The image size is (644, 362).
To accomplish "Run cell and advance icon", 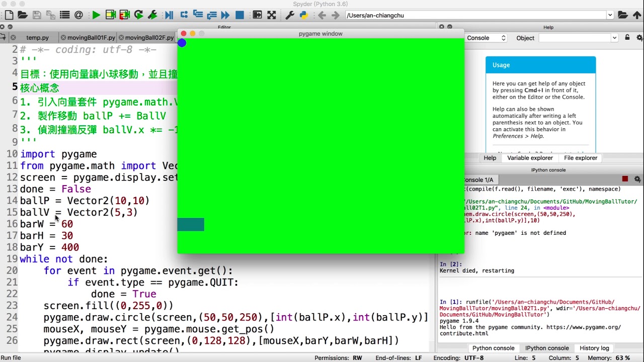I will point(124,15).
